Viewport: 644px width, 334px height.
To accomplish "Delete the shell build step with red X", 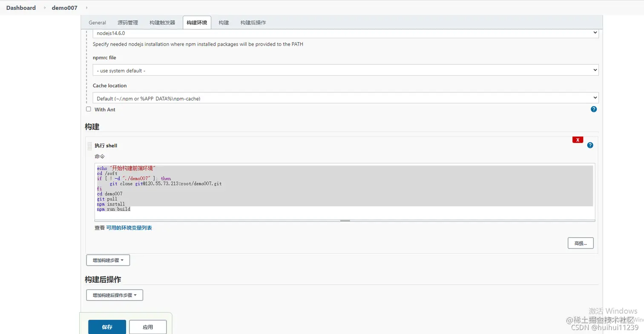I will pos(578,139).
